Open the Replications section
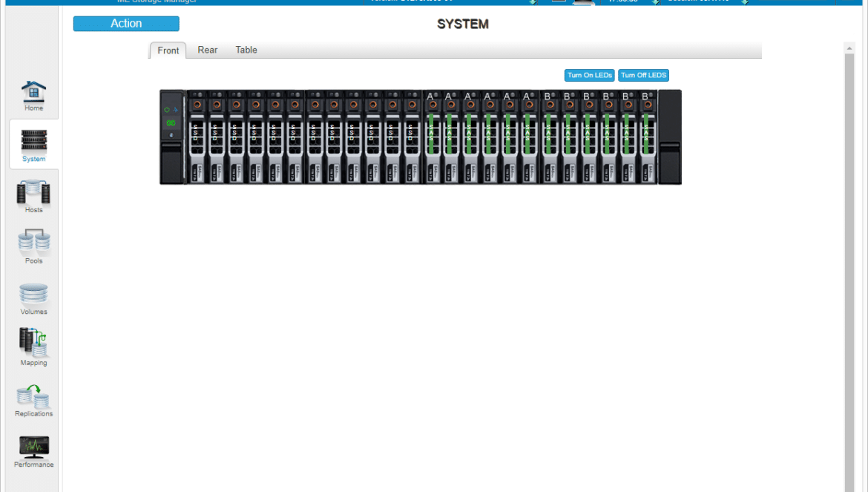This screenshot has width=868, height=492. pyautogui.click(x=34, y=401)
